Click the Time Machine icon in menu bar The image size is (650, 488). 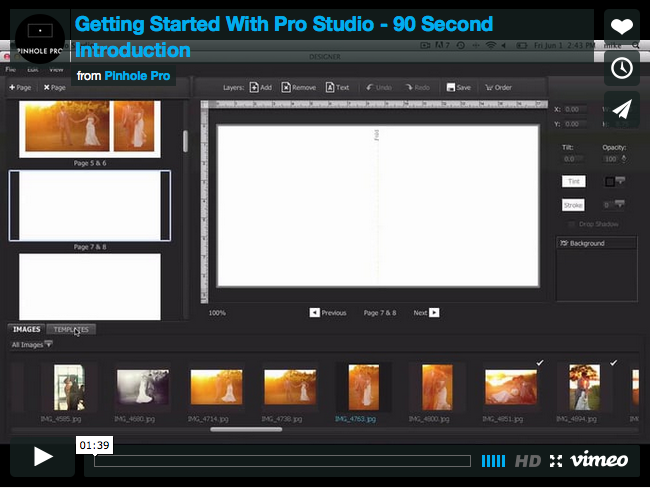[461, 45]
